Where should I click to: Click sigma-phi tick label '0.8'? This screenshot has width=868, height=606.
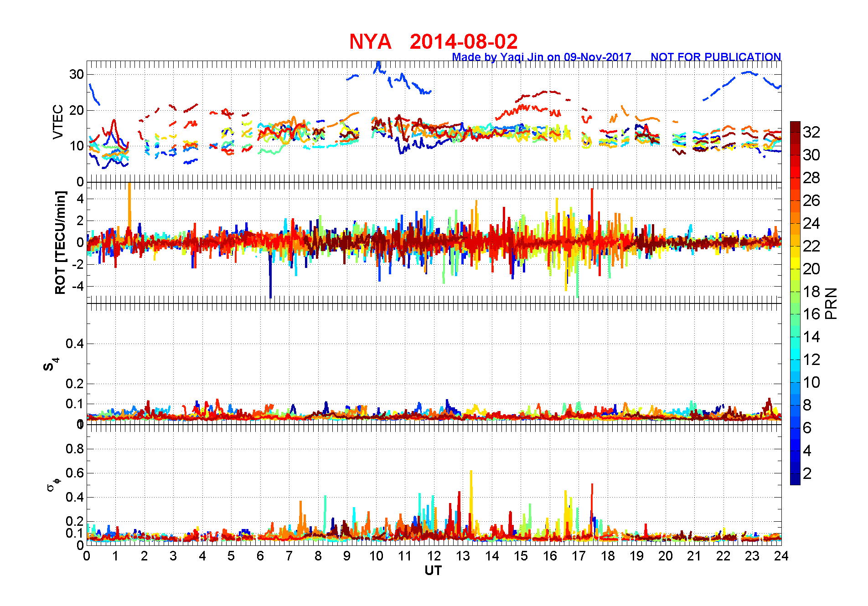75,449
